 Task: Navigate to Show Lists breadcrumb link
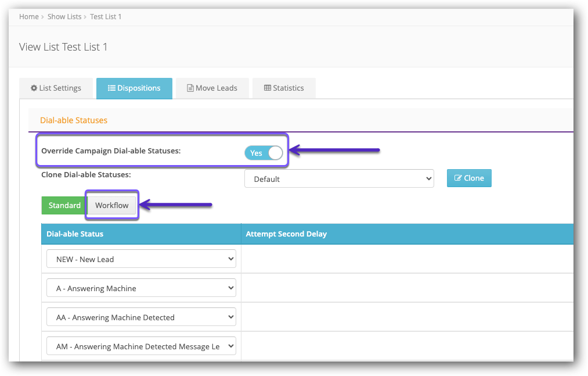pos(64,17)
